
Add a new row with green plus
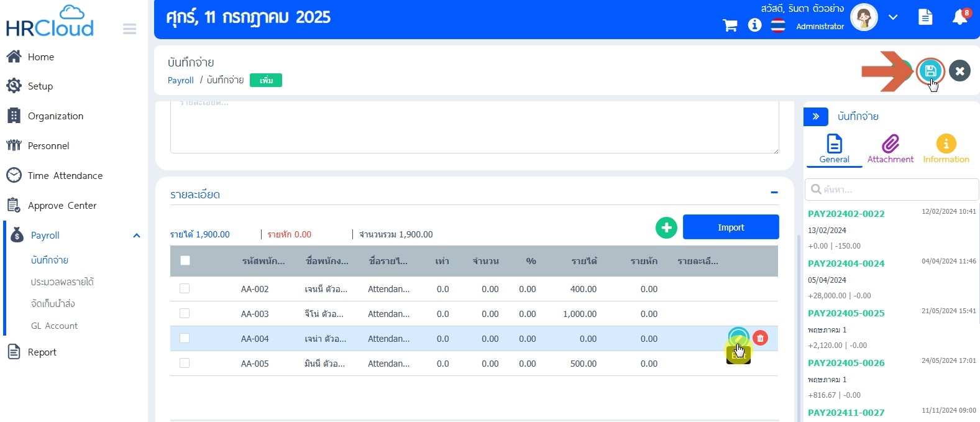click(666, 227)
